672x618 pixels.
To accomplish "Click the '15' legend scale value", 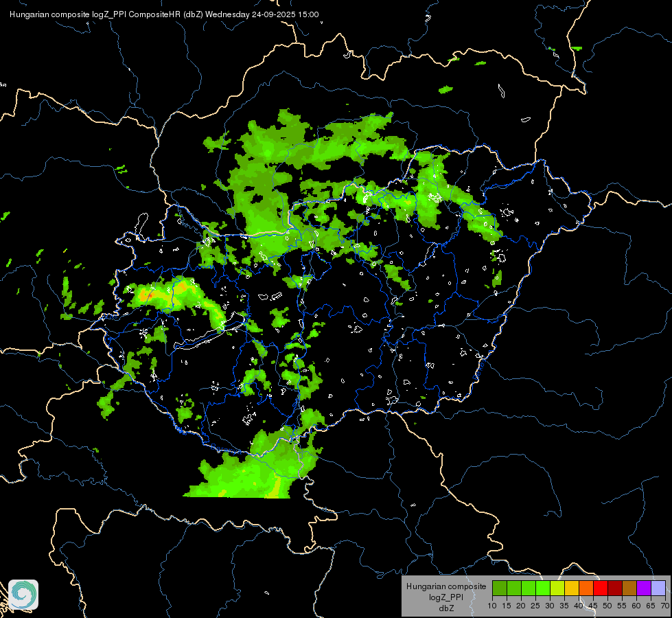I will 507,606.
